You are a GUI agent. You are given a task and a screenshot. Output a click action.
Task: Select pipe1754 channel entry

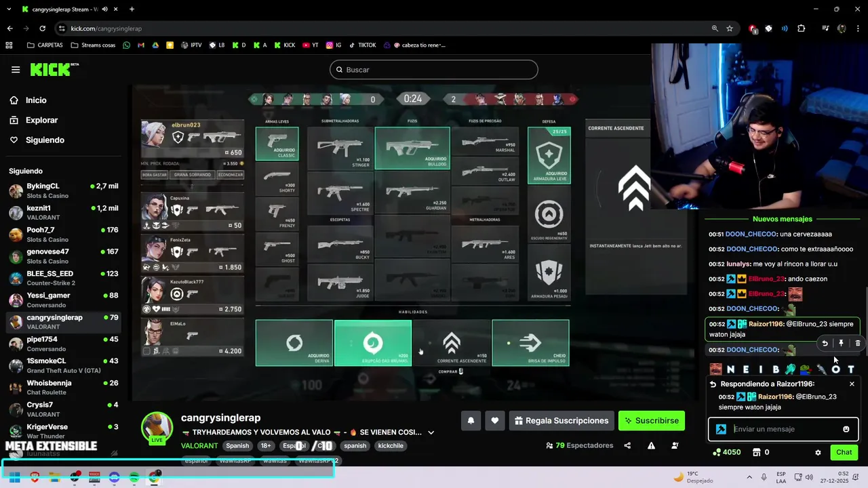(63, 344)
